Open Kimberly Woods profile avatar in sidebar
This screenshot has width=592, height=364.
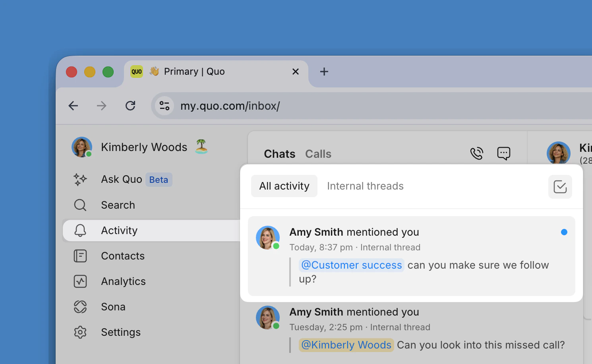click(82, 147)
